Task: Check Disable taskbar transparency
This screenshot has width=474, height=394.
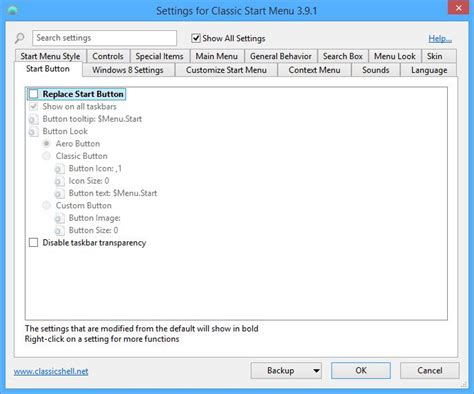Action: tap(33, 243)
